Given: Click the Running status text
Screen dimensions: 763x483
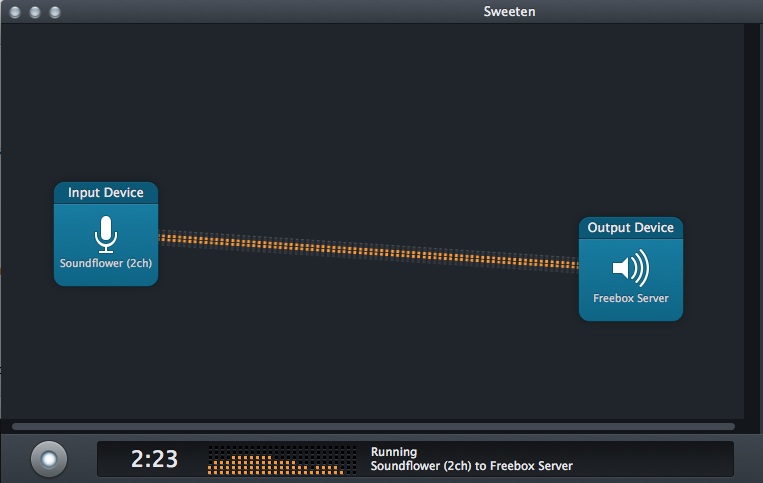Looking at the screenshot, I should (393, 452).
